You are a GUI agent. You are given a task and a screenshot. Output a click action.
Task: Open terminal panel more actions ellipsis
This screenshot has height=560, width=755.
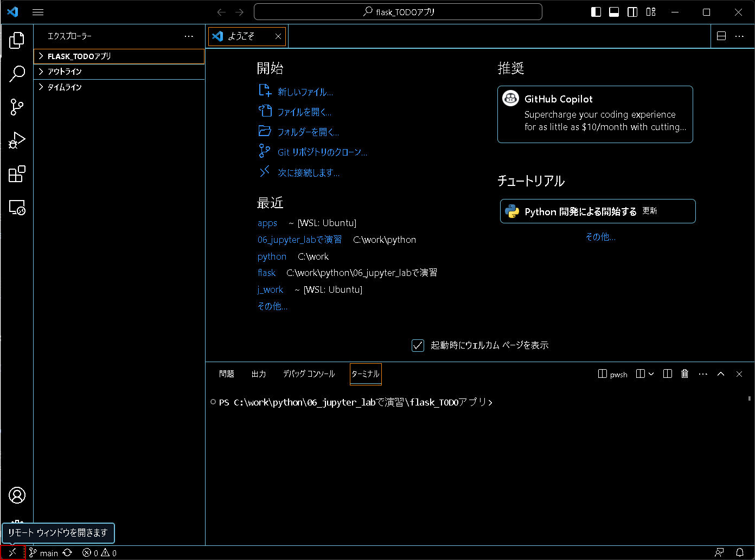tap(703, 374)
